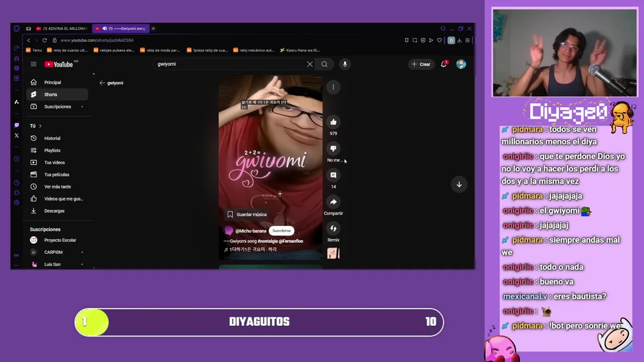Start voice search with the microphone
This screenshot has height=362, width=644.
[345, 64]
